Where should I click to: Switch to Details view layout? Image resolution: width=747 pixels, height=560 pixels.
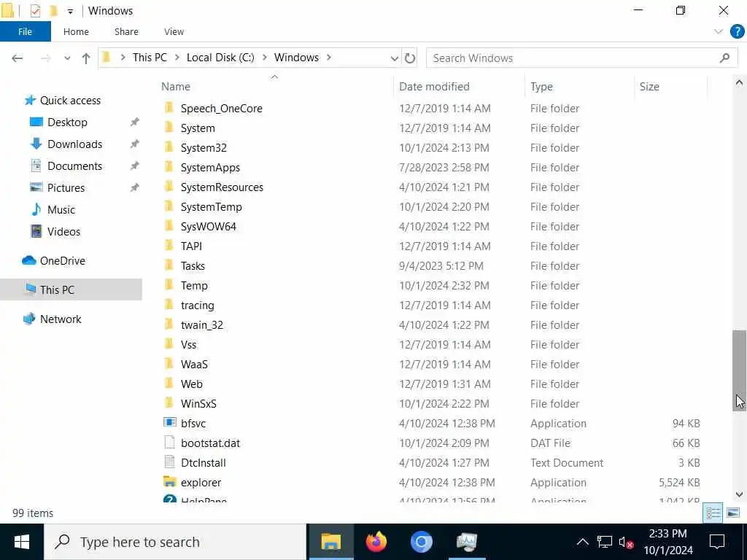(713, 513)
